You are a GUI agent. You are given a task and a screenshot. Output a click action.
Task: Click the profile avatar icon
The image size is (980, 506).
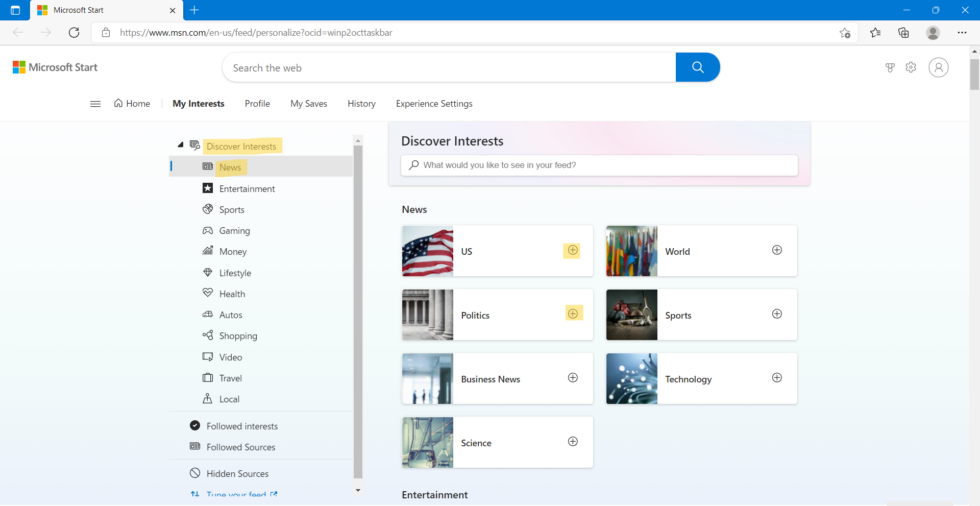click(939, 67)
